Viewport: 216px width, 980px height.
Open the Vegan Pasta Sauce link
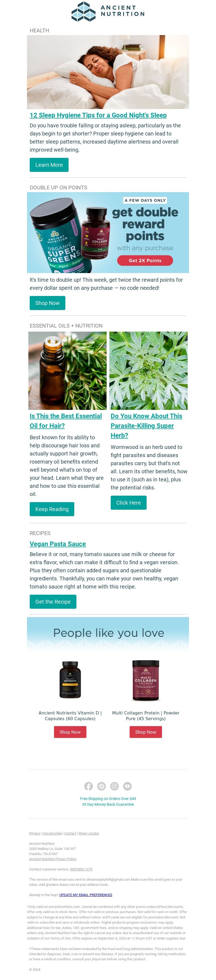(x=58, y=544)
